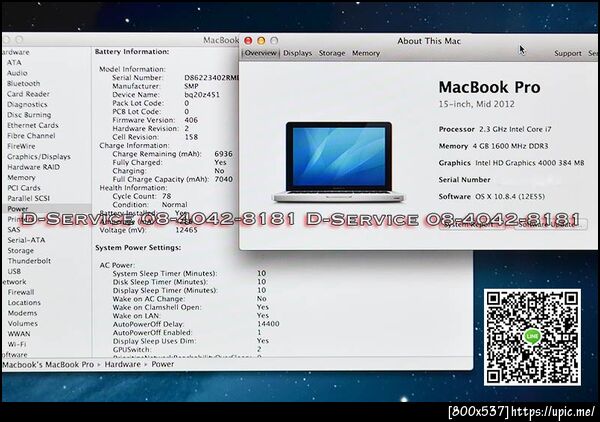Click the Intel HD Graphics 4000 text
Image resolution: width=600 pixels, height=422 pixels.
pos(530,163)
